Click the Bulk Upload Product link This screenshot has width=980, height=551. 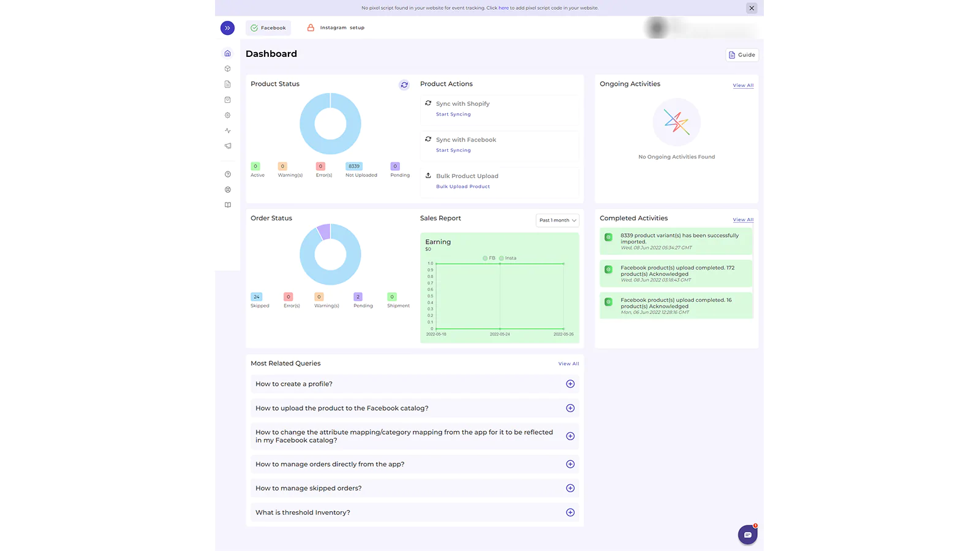click(462, 187)
